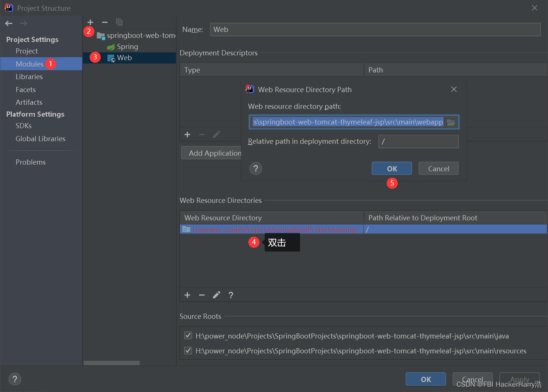548x392 pixels.
Task: Click OK in Project Structure window
Action: [x=426, y=379]
